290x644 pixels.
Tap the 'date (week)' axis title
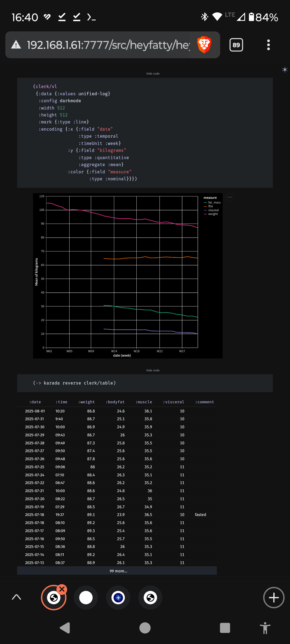(122, 356)
